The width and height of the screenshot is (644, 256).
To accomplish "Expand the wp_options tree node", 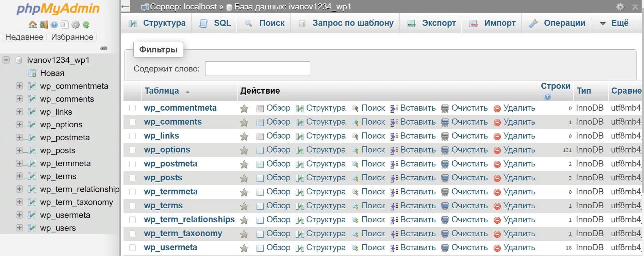I will point(19,125).
